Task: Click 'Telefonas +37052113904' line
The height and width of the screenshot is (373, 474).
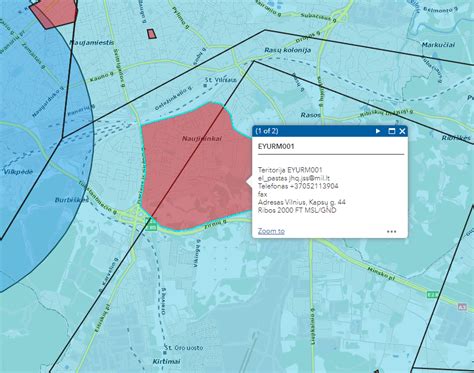Action: (x=298, y=186)
